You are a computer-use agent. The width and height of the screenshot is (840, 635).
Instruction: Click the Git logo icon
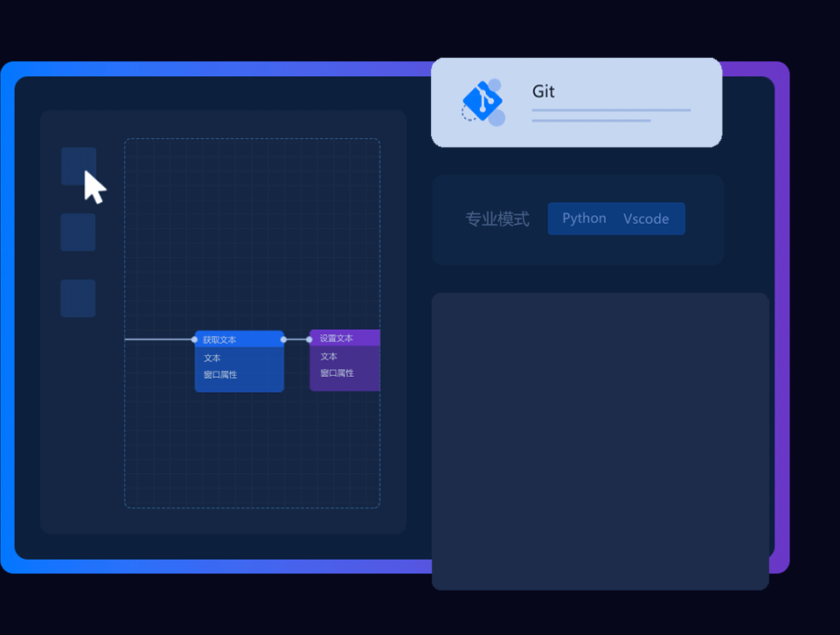pos(482,102)
